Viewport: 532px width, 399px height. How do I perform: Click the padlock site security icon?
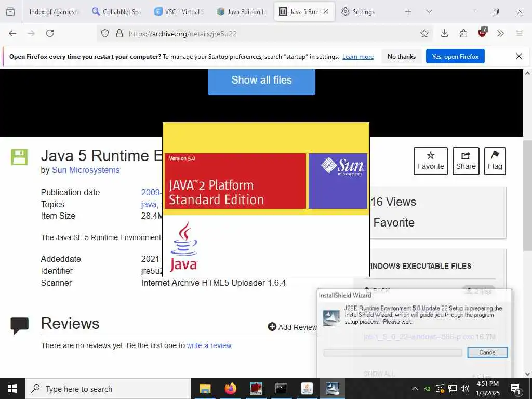pyautogui.click(x=119, y=33)
